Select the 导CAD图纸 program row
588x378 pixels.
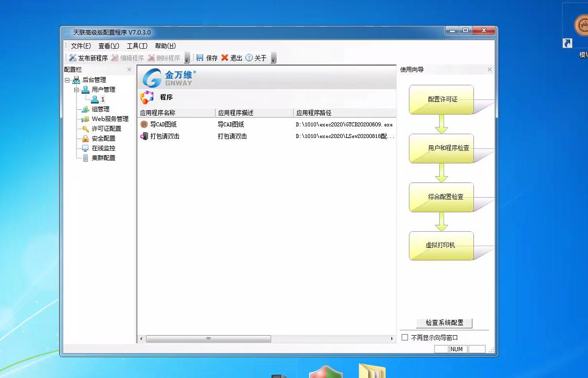coord(162,124)
